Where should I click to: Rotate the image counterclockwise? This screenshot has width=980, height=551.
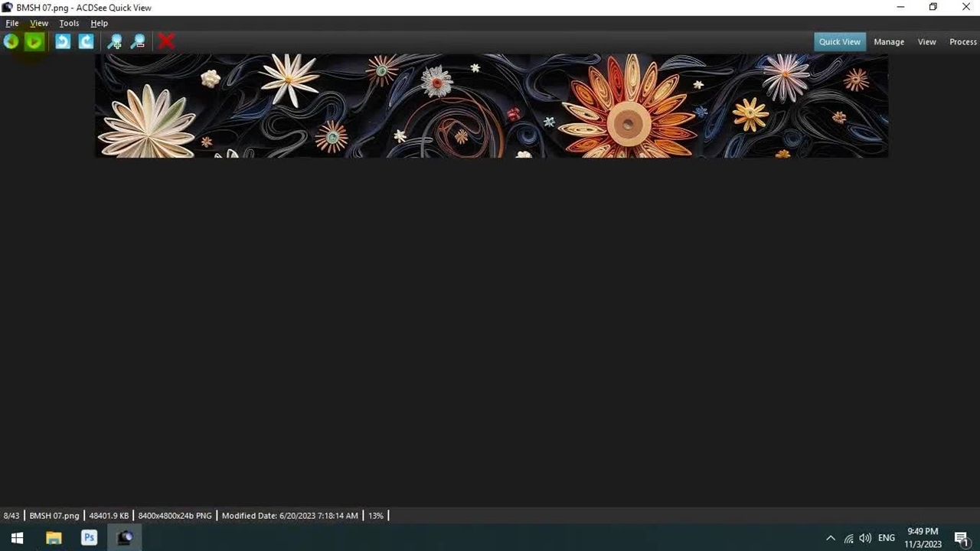63,42
